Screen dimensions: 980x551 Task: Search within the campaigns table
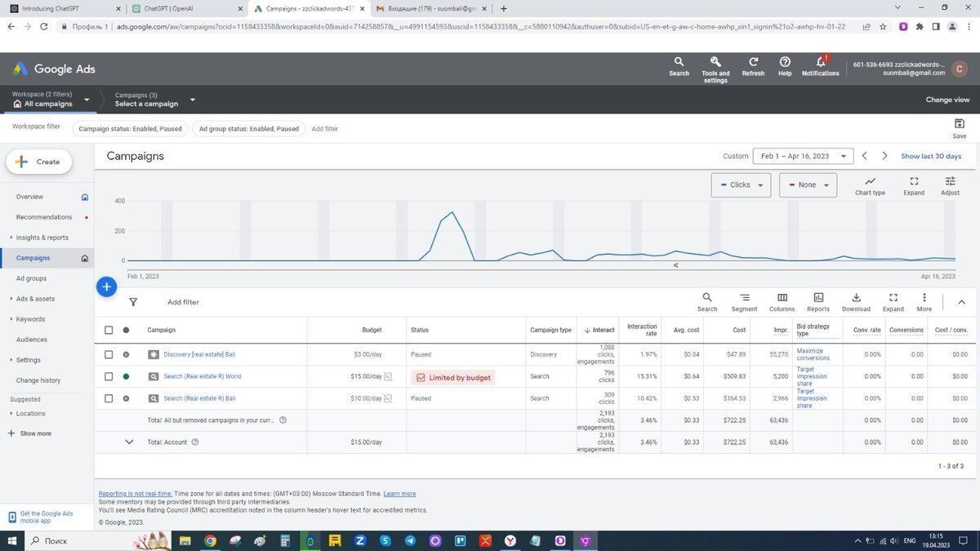pos(707,302)
